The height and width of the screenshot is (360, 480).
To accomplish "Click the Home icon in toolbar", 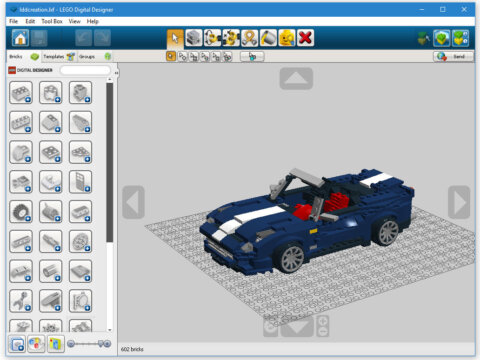I will click(x=20, y=38).
